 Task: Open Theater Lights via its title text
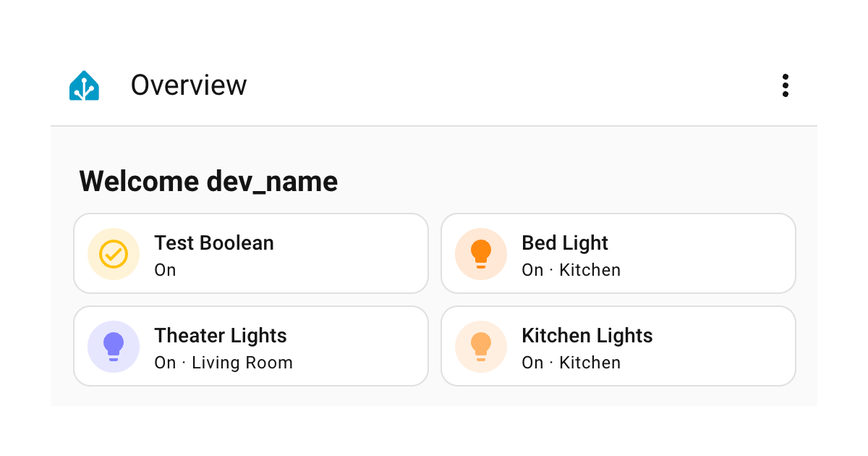(221, 336)
